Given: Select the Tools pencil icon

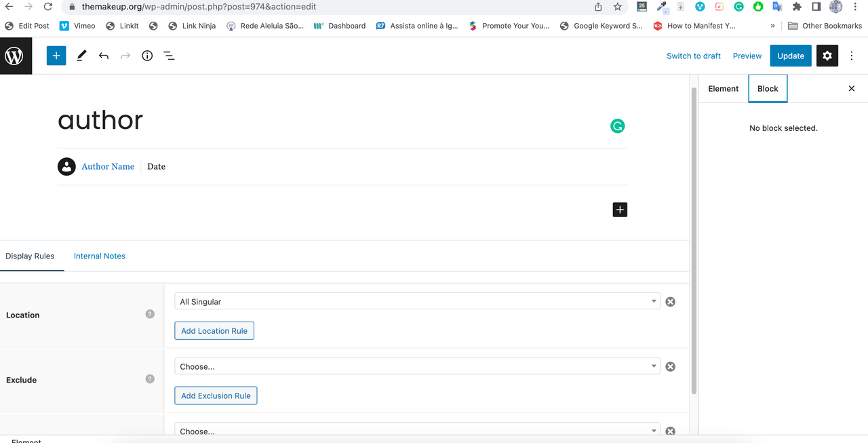Looking at the screenshot, I should pos(81,56).
